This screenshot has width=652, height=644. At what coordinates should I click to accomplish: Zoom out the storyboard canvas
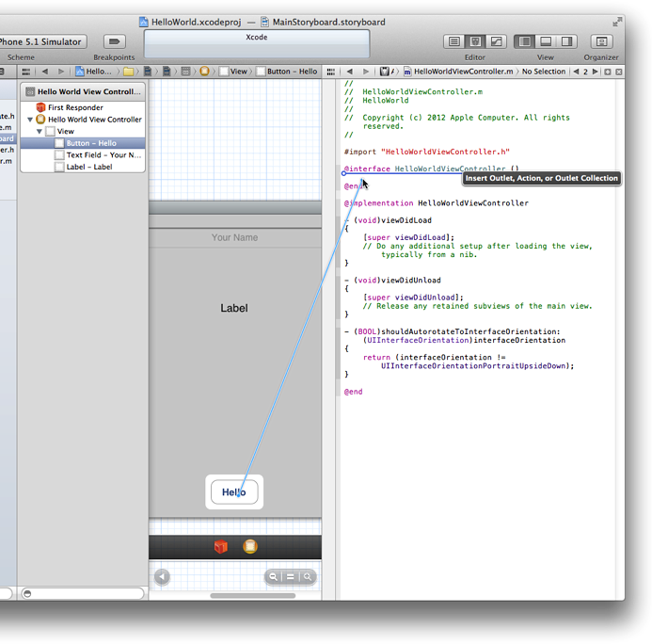click(x=274, y=577)
